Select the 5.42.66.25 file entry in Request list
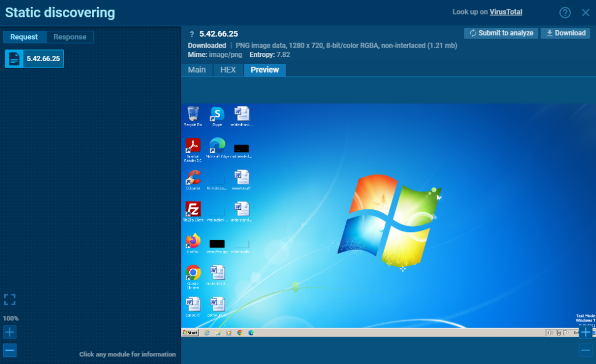This screenshot has width=596, height=364. coord(34,59)
